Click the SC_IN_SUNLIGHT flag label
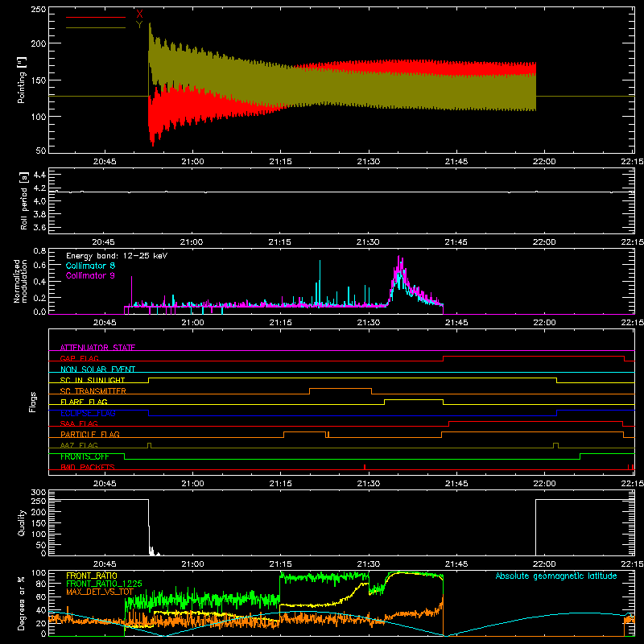644x644 pixels. 93,380
